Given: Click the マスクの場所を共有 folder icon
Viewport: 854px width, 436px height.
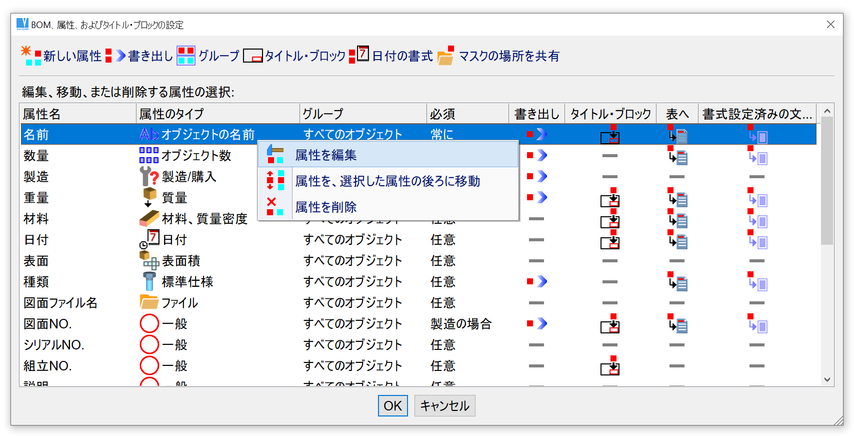Looking at the screenshot, I should [x=446, y=56].
